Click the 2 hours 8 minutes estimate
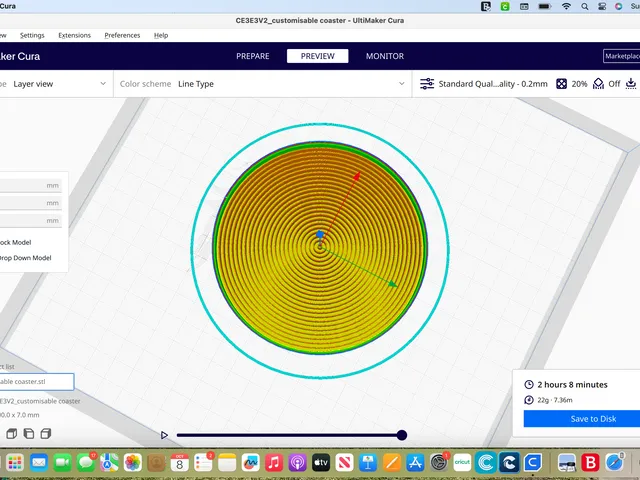 pyautogui.click(x=572, y=384)
